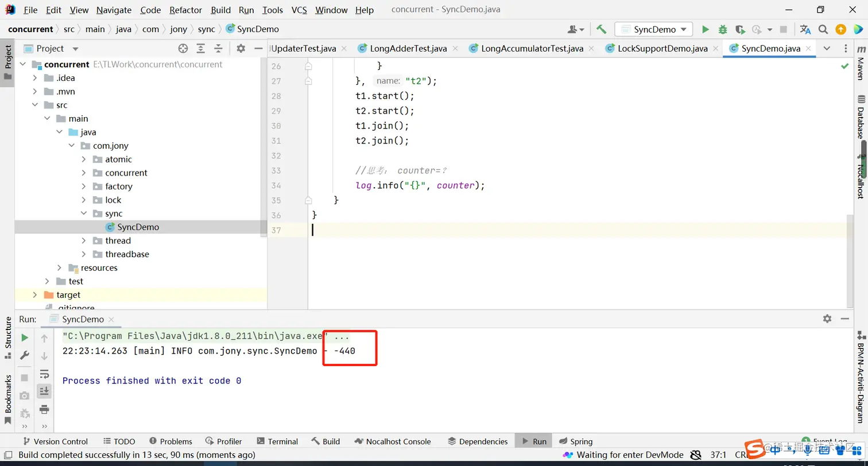Click the tool-window square icon in status bar
868x466 pixels.
8,455
